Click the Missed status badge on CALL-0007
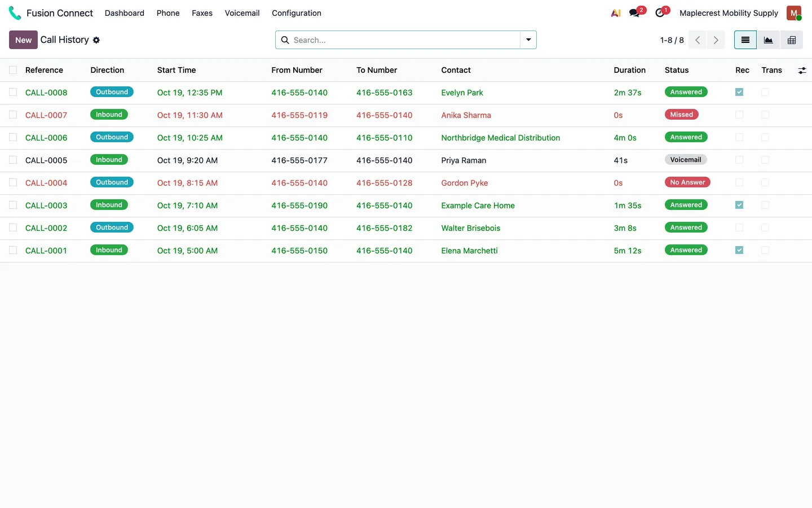812x508 pixels. point(682,115)
